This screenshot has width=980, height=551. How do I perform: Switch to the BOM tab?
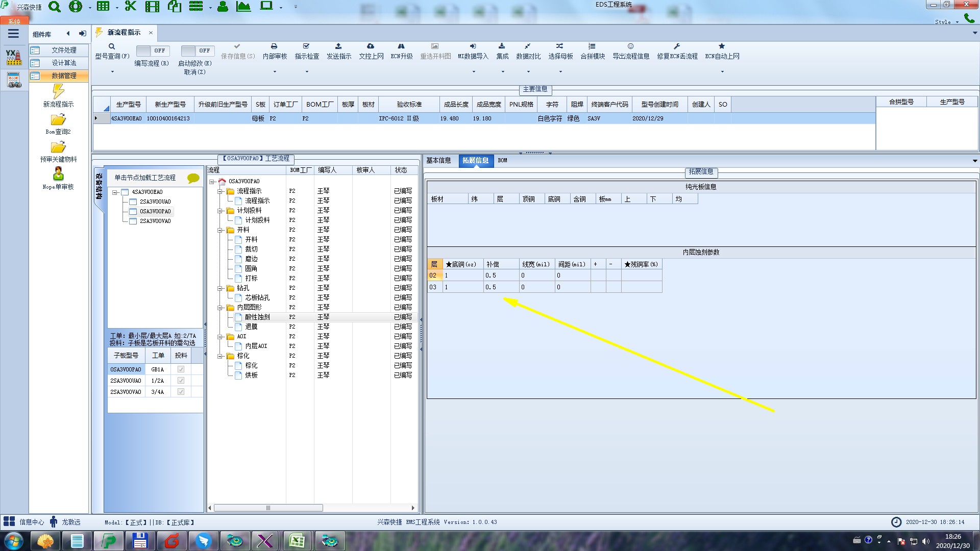502,161
